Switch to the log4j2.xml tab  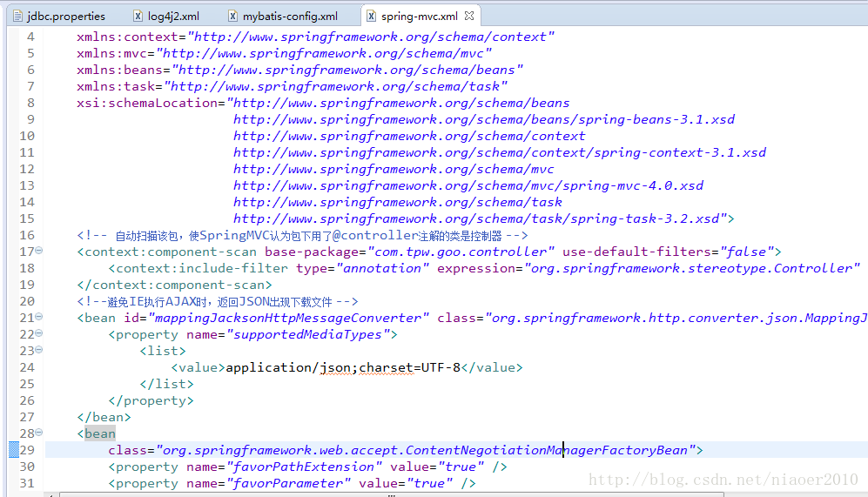pos(166,16)
